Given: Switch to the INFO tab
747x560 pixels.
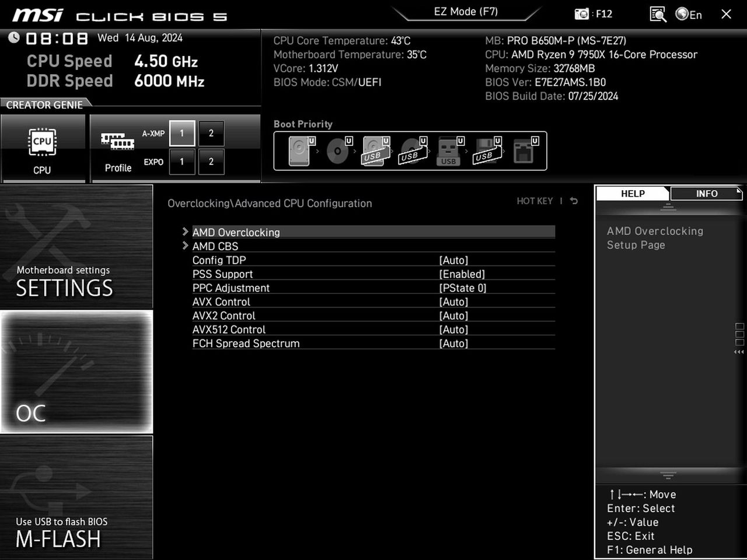Looking at the screenshot, I should [x=706, y=194].
